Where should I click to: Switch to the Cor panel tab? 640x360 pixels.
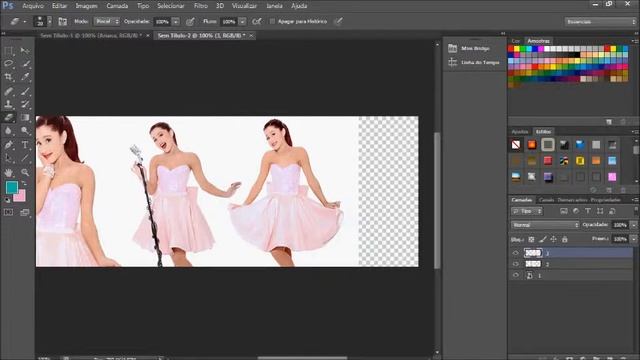pyautogui.click(x=516, y=41)
